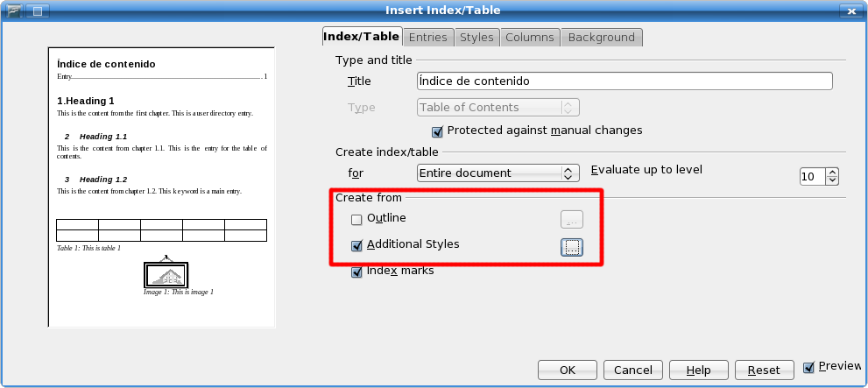This screenshot has height=388, width=868.
Task: Open the Columns tab
Action: [x=529, y=37]
